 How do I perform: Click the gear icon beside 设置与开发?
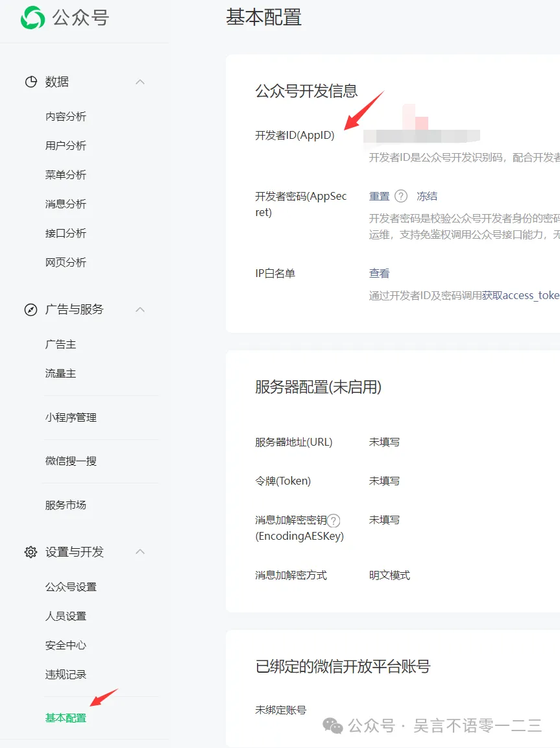[30, 552]
